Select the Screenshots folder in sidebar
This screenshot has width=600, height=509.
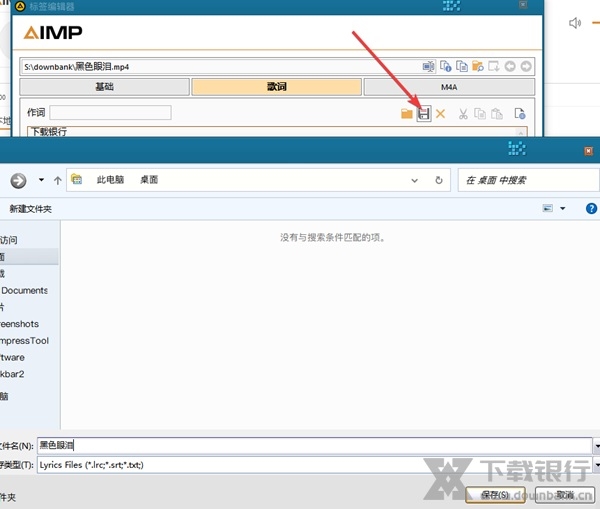19,324
